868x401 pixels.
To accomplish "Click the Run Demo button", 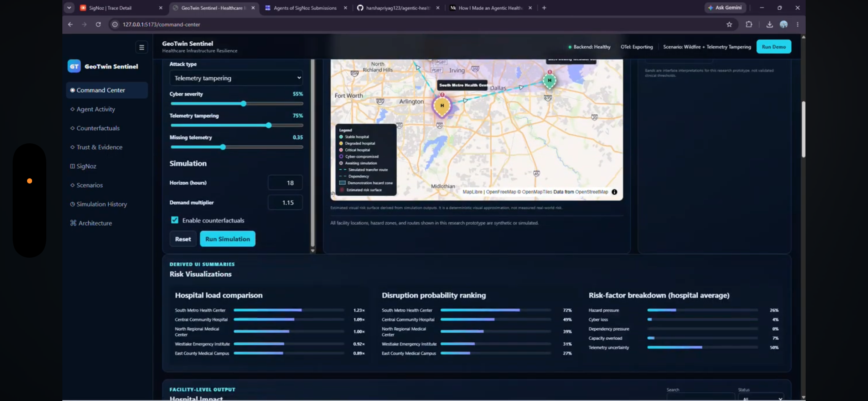I will click(x=774, y=47).
